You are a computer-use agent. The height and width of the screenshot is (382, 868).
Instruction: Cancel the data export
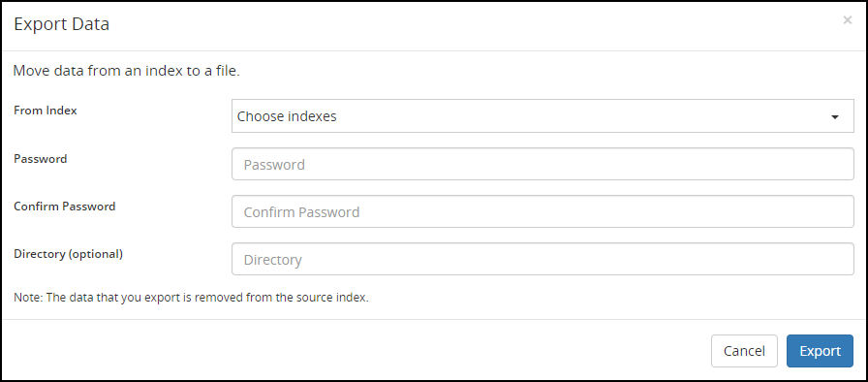coord(744,351)
